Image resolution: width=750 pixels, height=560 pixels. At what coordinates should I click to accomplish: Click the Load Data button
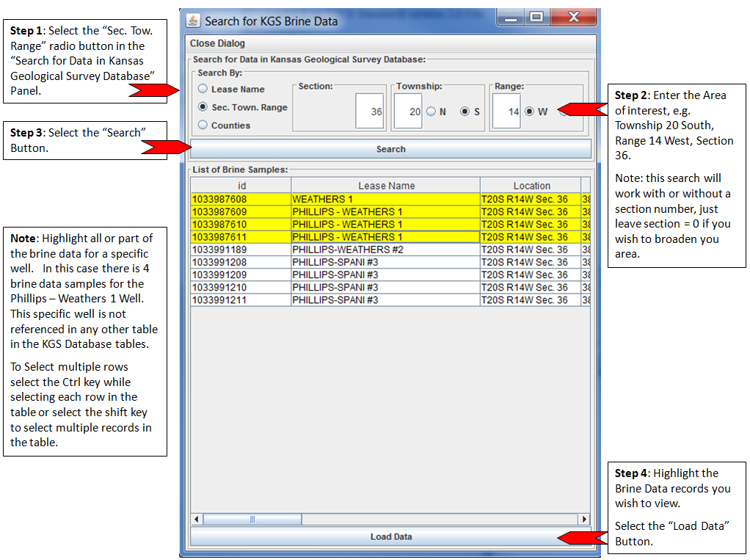(x=391, y=537)
